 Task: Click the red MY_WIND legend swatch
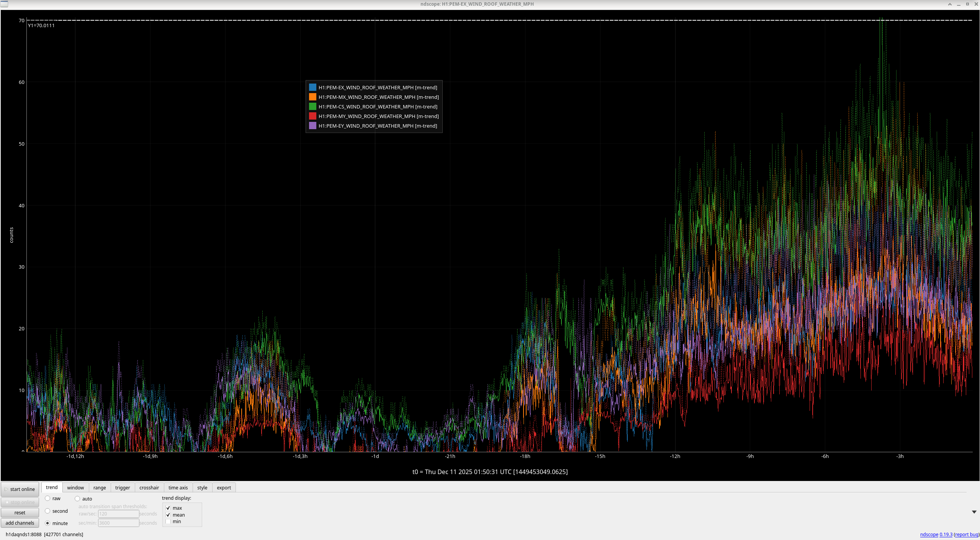pyautogui.click(x=312, y=116)
